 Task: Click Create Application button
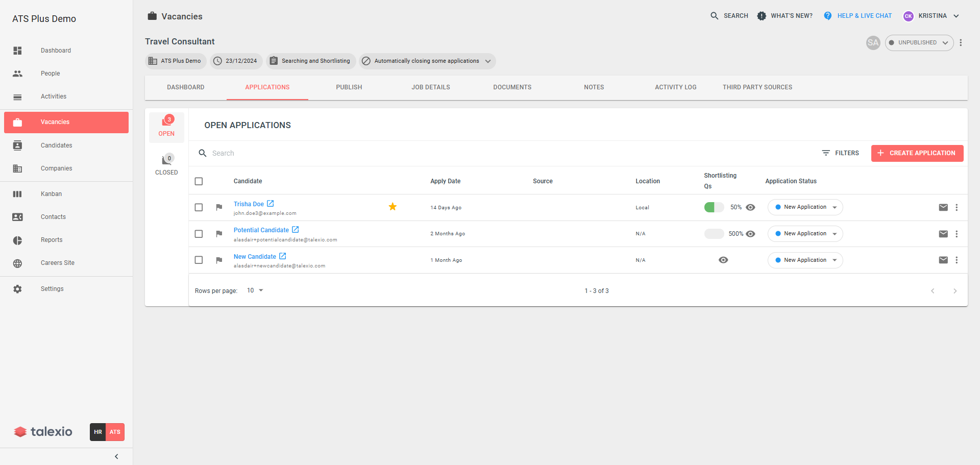tap(917, 153)
